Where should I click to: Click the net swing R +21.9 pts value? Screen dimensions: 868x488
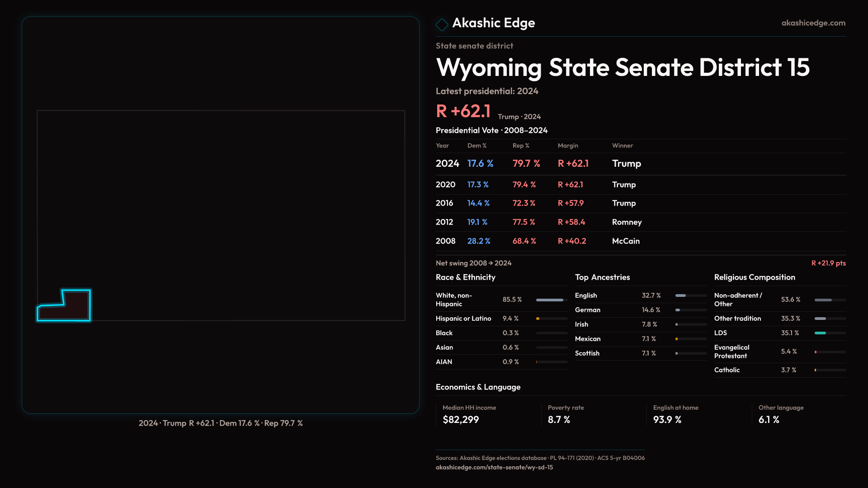pos(828,263)
